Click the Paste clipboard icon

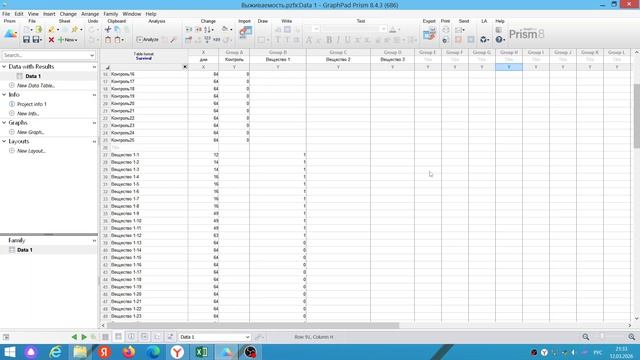[x=108, y=40]
